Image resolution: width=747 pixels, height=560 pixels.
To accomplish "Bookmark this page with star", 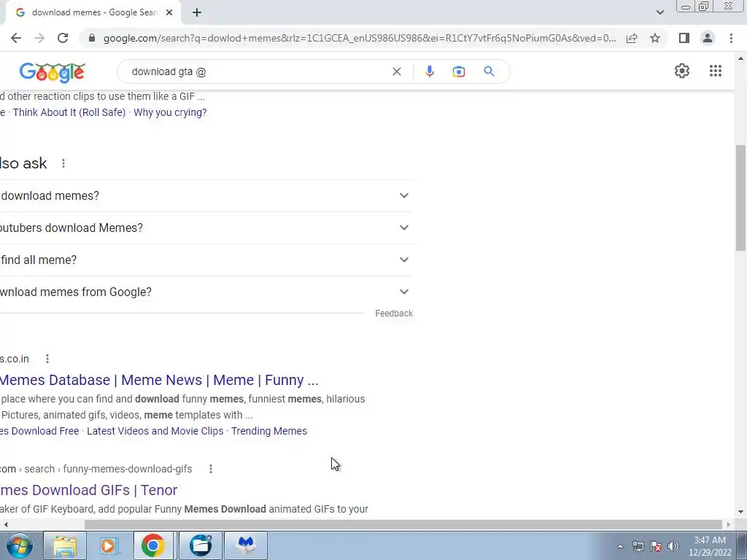I will 655,38.
